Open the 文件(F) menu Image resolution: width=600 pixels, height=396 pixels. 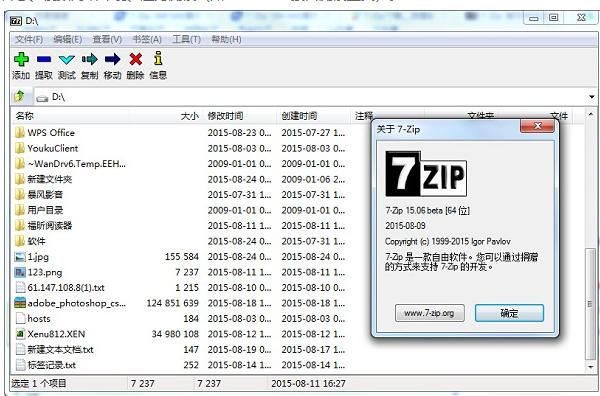tap(29, 39)
